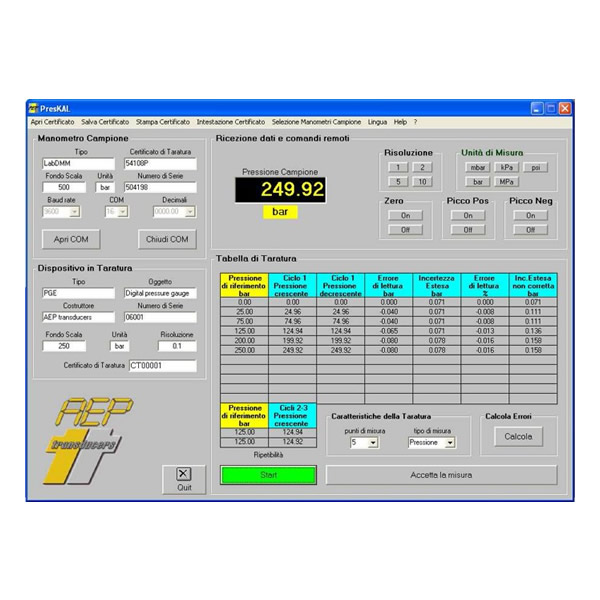Click the Chiudi COM button
The width and height of the screenshot is (600, 600).
click(166, 240)
